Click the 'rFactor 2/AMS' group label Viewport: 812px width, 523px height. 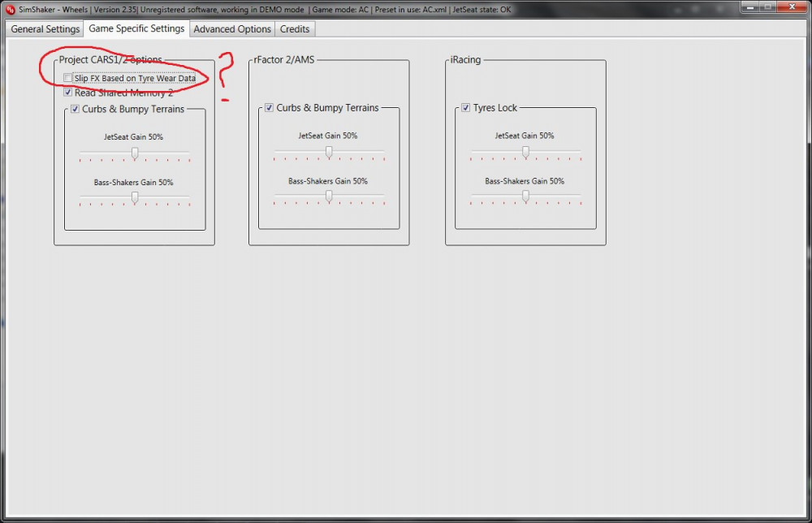tap(283, 59)
